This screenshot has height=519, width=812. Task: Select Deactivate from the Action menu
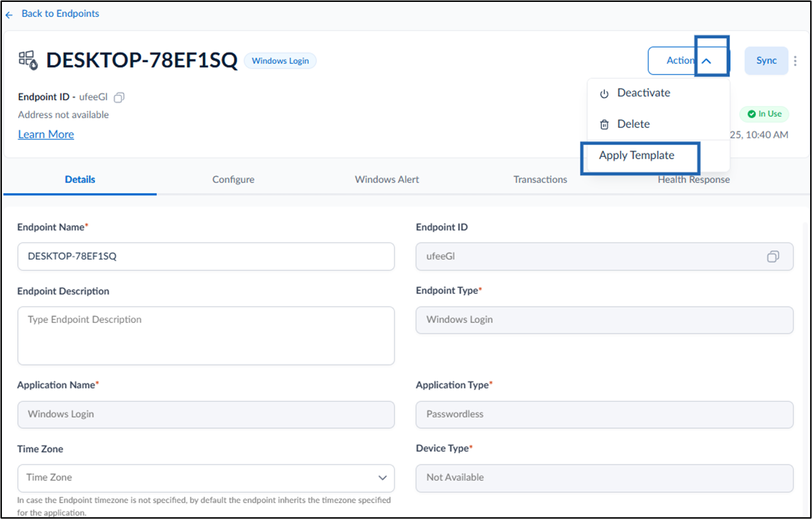(659, 93)
